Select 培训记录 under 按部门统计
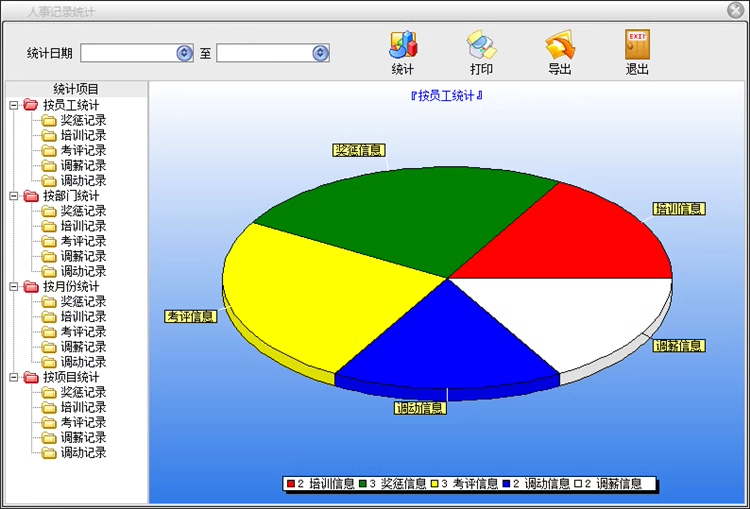Image resolution: width=750 pixels, height=509 pixels. coord(83,226)
